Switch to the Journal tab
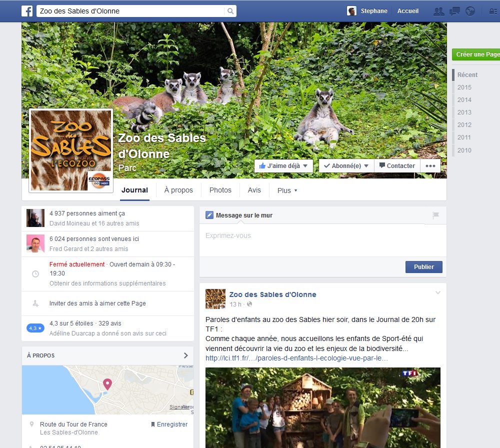The image size is (500, 448). point(134,190)
